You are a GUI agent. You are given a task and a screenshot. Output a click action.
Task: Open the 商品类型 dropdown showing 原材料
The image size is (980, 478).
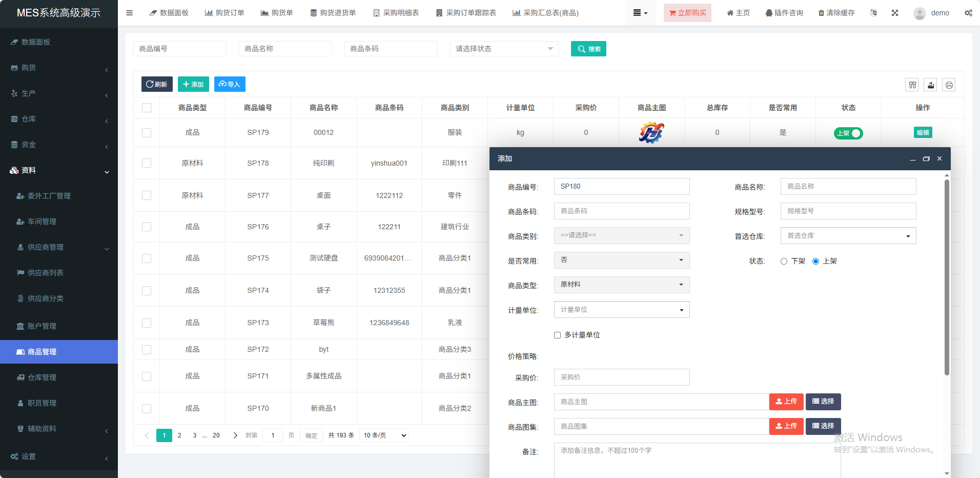point(621,285)
